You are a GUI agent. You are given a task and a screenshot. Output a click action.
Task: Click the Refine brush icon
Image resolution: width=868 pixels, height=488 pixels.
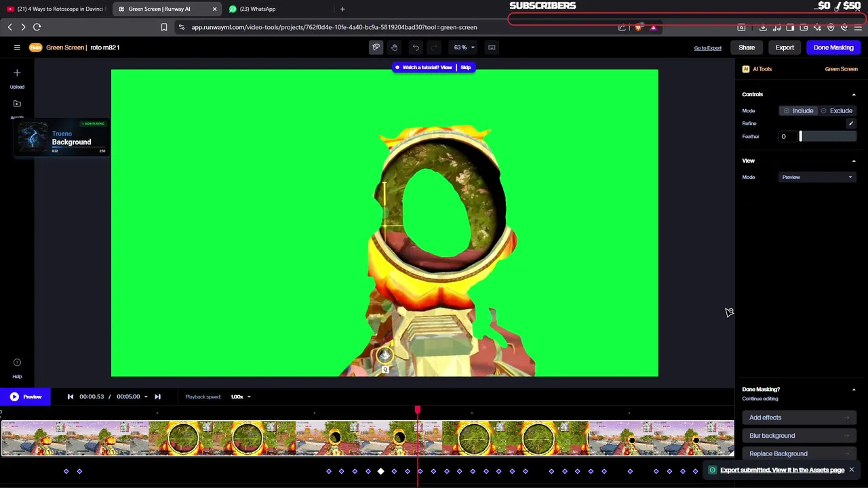pyautogui.click(x=850, y=123)
